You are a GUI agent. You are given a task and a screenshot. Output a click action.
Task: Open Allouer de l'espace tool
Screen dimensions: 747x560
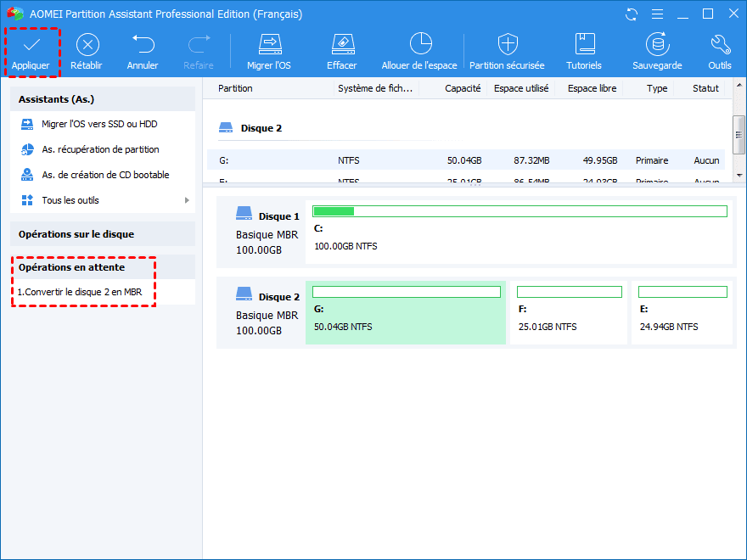pos(419,45)
